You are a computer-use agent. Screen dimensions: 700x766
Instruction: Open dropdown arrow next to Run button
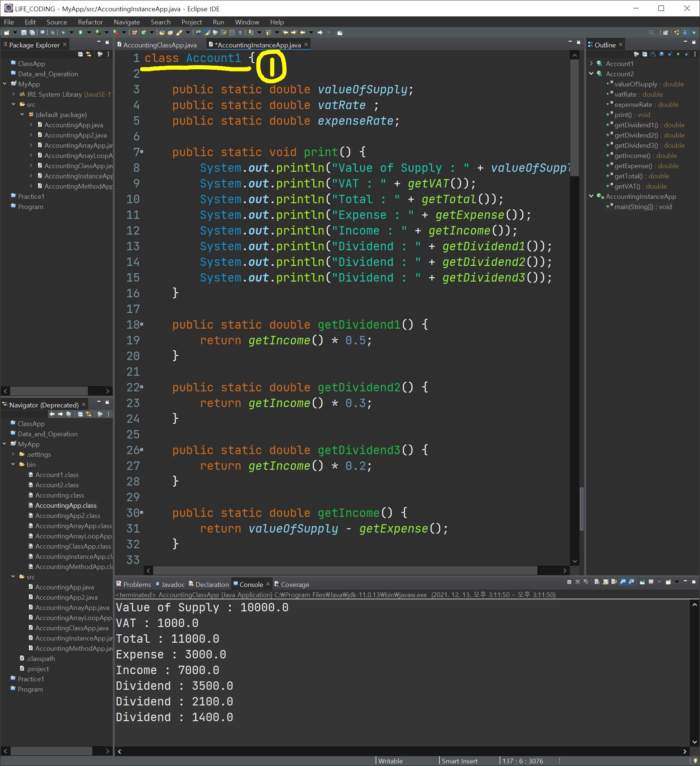[x=89, y=33]
